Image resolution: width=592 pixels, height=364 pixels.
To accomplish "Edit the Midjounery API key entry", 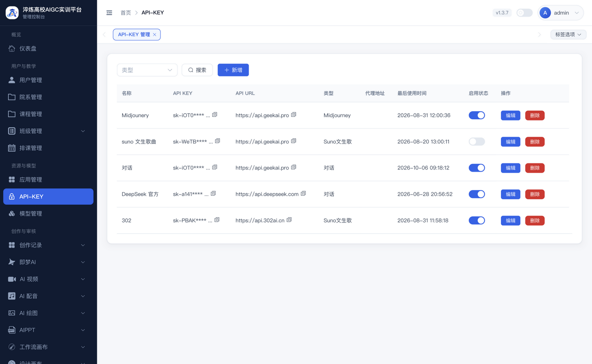I will click(511, 115).
